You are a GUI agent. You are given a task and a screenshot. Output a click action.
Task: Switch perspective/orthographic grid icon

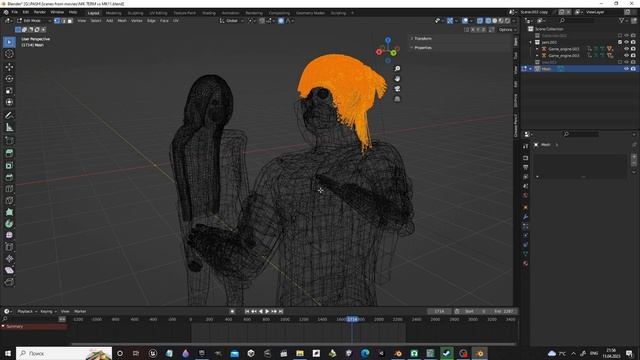click(x=397, y=99)
